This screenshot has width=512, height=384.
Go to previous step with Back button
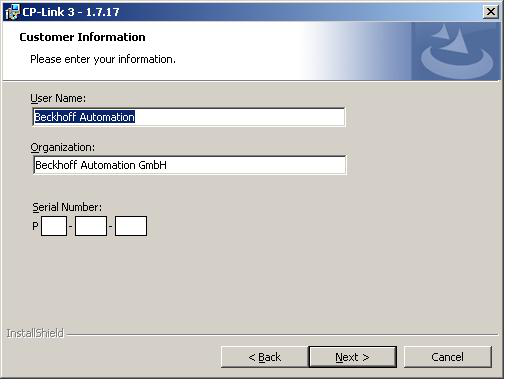[264, 357]
